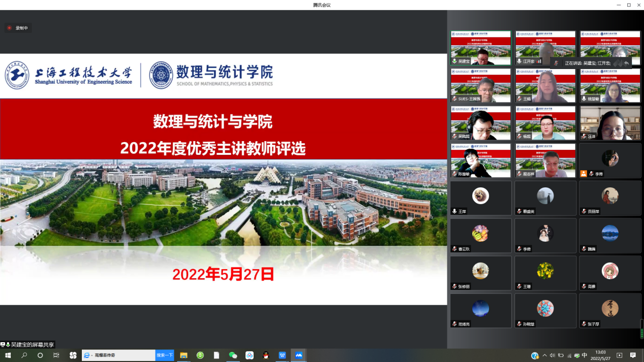Click the 录制中 recording indicator
644x362 pixels.
point(18,28)
